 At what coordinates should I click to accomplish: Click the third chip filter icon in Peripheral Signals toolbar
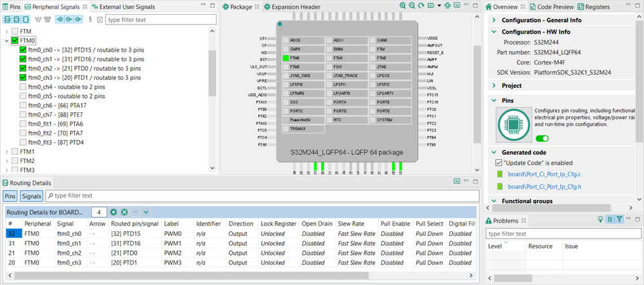coord(25,20)
